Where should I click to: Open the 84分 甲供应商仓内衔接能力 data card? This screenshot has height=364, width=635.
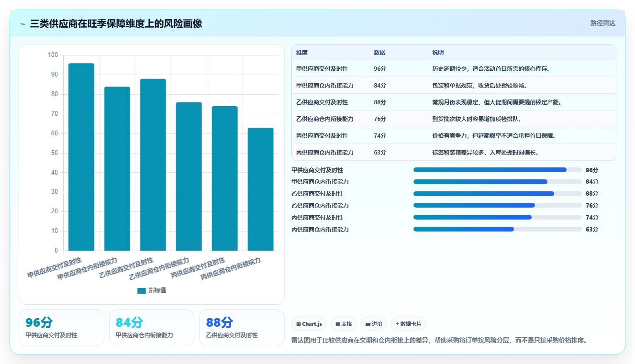tap(152, 327)
